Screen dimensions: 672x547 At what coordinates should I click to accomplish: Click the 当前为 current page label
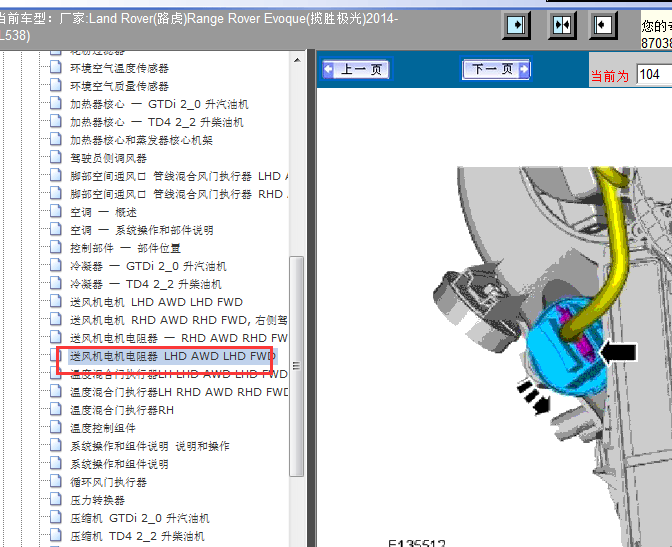point(610,76)
